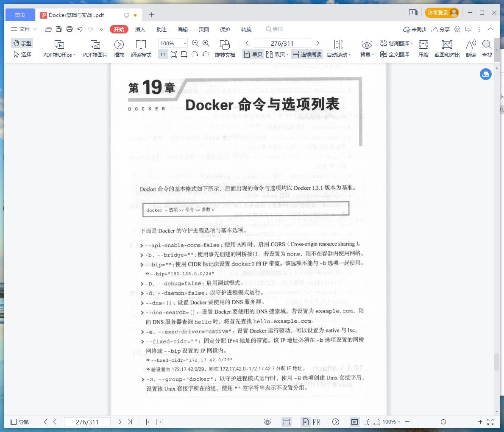Open the 转换 convert tab
Screen dimensions: 504x432
(246, 29)
